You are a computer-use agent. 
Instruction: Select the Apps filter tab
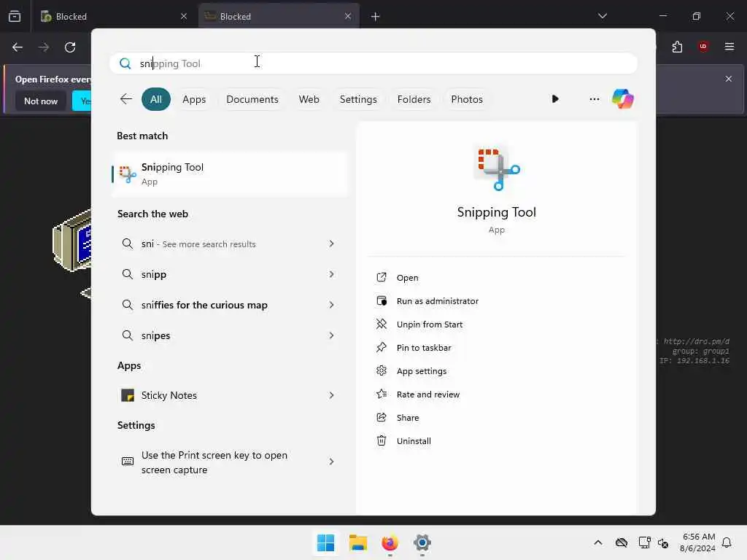click(194, 99)
